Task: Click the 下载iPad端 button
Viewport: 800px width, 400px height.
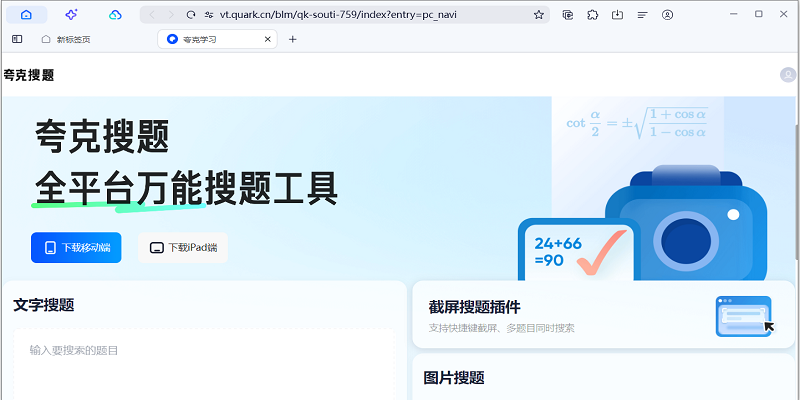Action: (x=183, y=247)
